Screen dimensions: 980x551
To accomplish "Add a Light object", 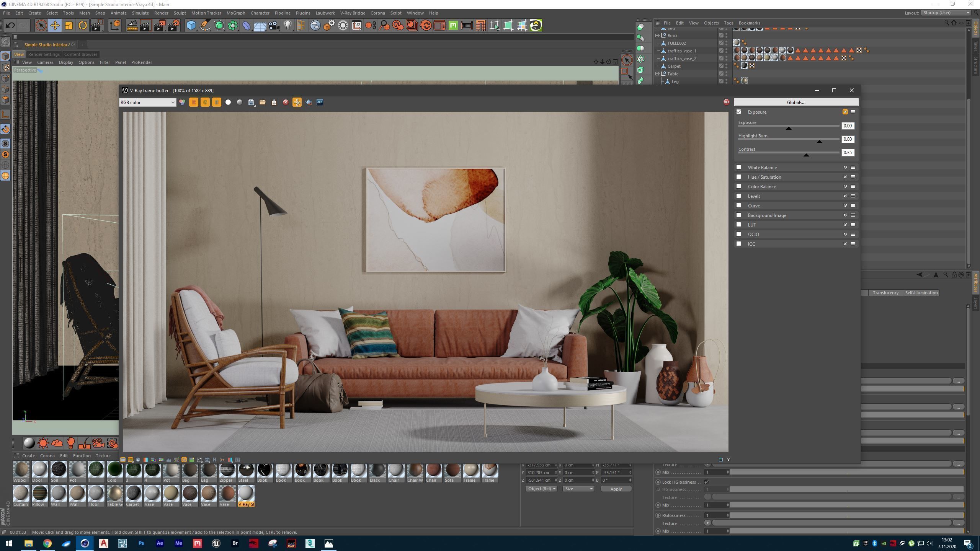I will click(288, 26).
